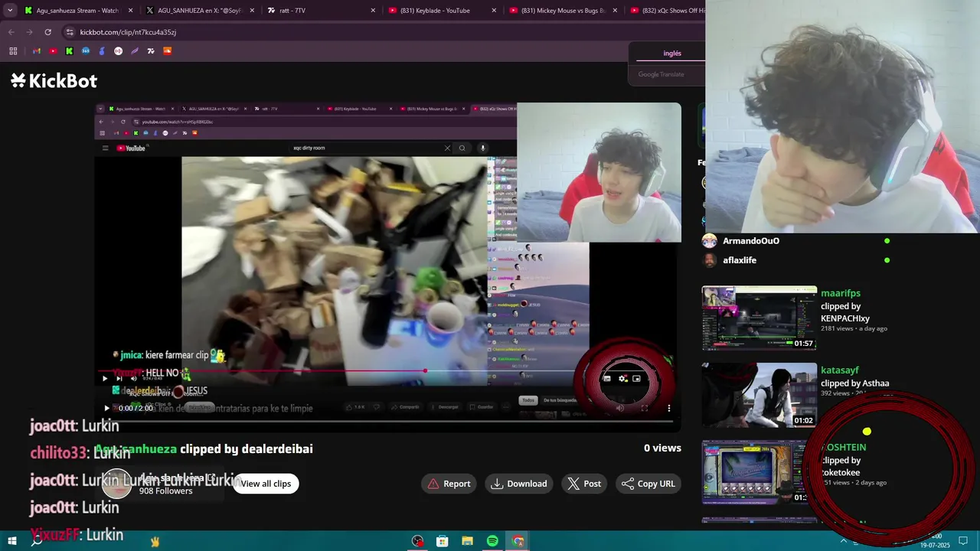Reload the kickbot.com page
This screenshot has width=980, height=551.
pos(47,32)
